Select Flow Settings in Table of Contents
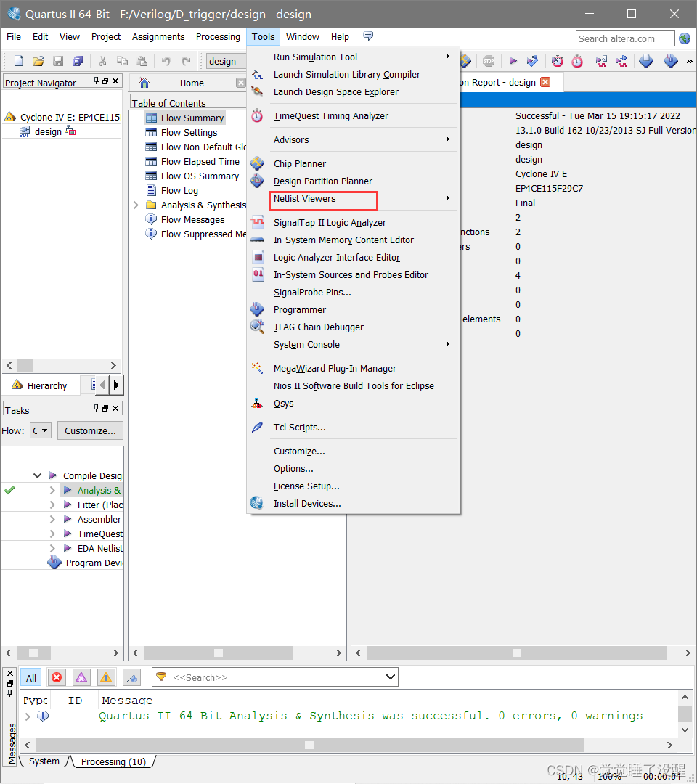Image resolution: width=697 pixels, height=784 pixels. click(189, 133)
